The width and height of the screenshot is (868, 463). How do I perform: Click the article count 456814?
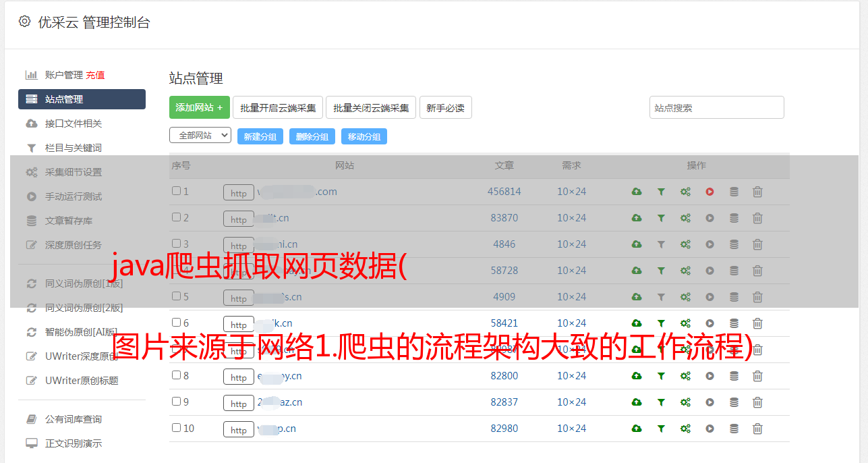click(x=504, y=192)
